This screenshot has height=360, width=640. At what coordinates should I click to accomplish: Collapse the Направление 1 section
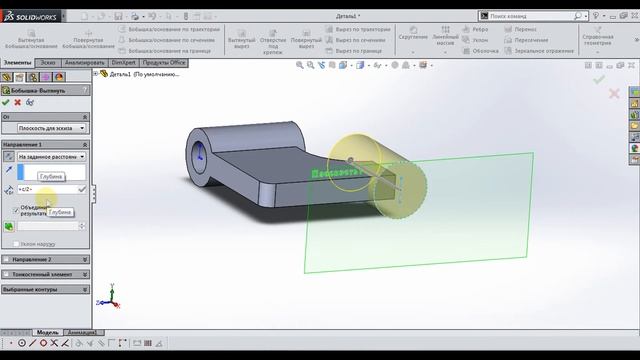pos(85,144)
